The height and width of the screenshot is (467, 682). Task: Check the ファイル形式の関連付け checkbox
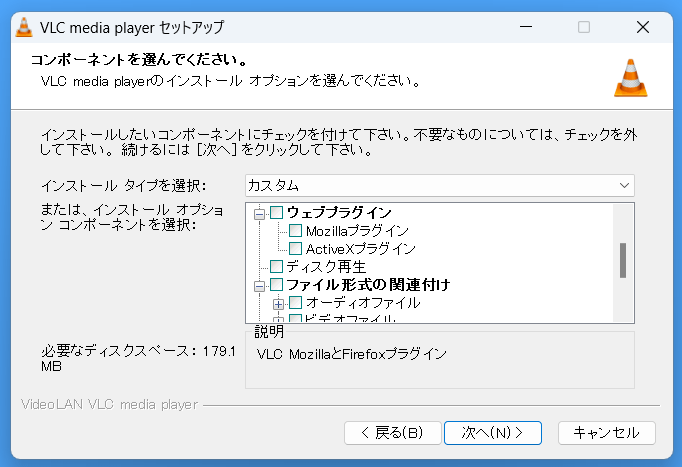pos(277,285)
